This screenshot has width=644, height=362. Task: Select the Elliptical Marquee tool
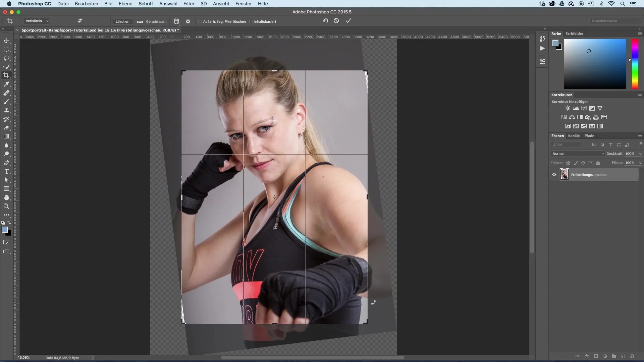[6, 49]
